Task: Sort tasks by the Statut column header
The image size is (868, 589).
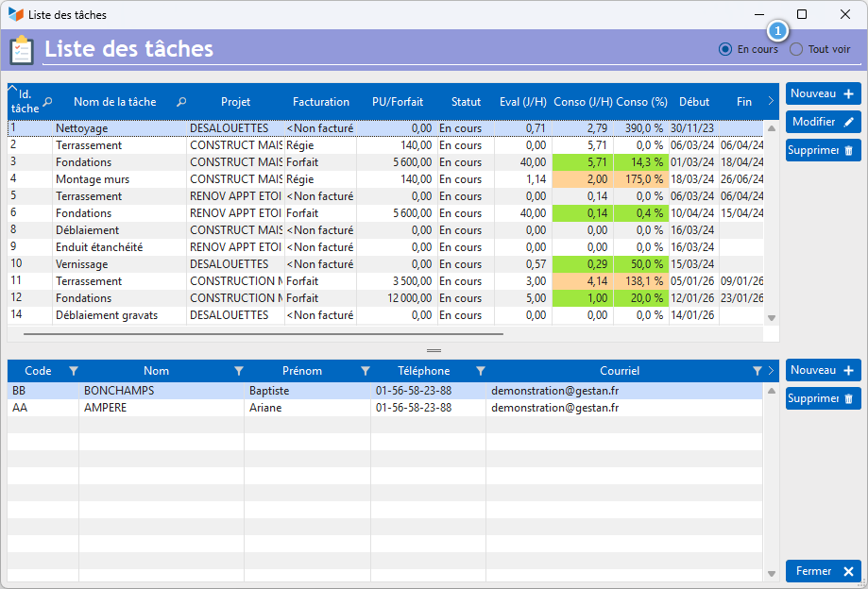Action: [466, 102]
